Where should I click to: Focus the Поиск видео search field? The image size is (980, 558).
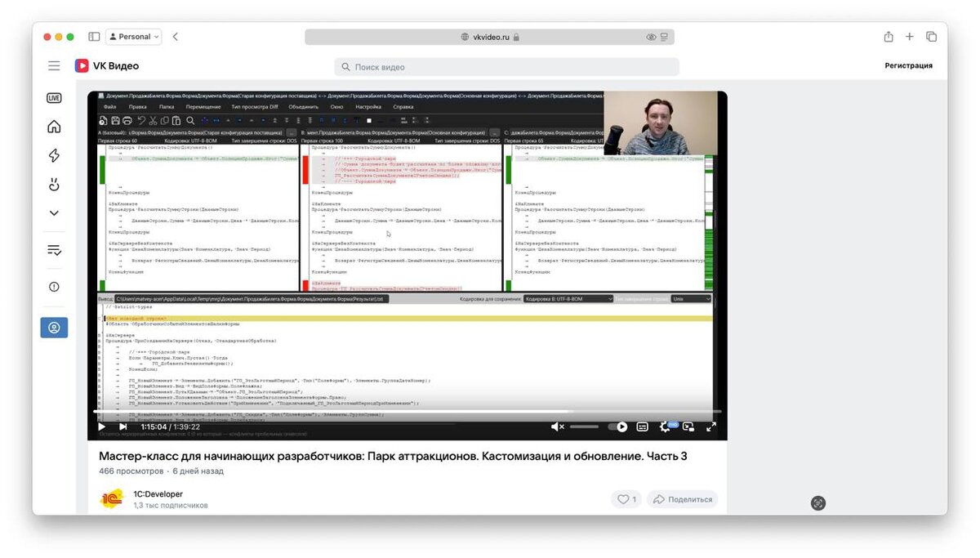coord(506,67)
